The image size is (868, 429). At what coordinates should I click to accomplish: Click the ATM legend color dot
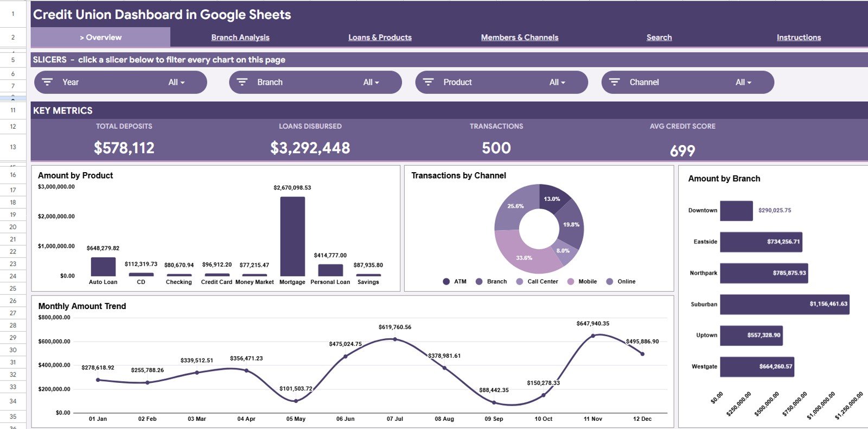pos(446,281)
